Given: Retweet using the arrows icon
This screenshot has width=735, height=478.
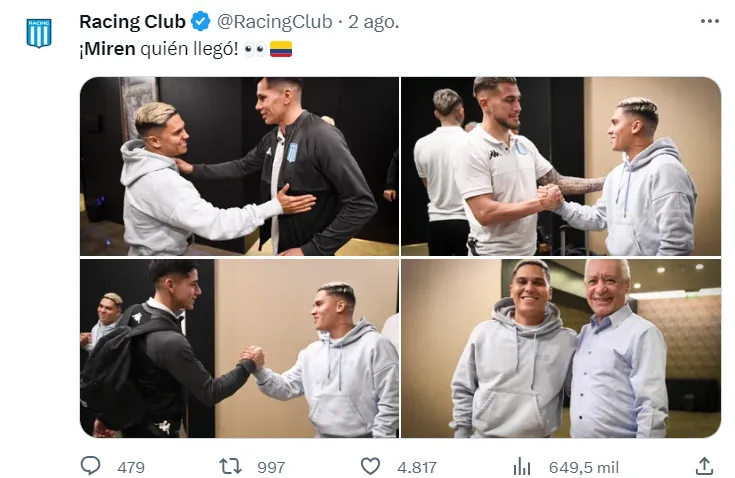Looking at the screenshot, I should pos(230,466).
